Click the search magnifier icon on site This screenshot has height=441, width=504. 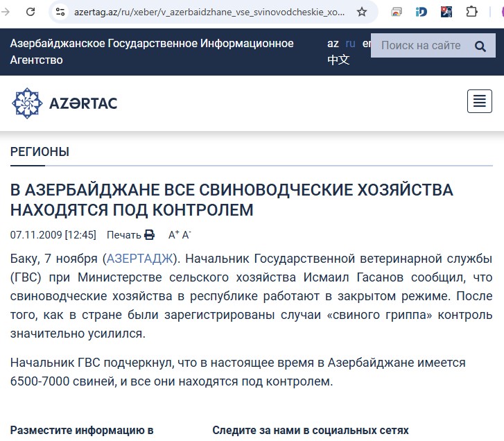click(480, 46)
